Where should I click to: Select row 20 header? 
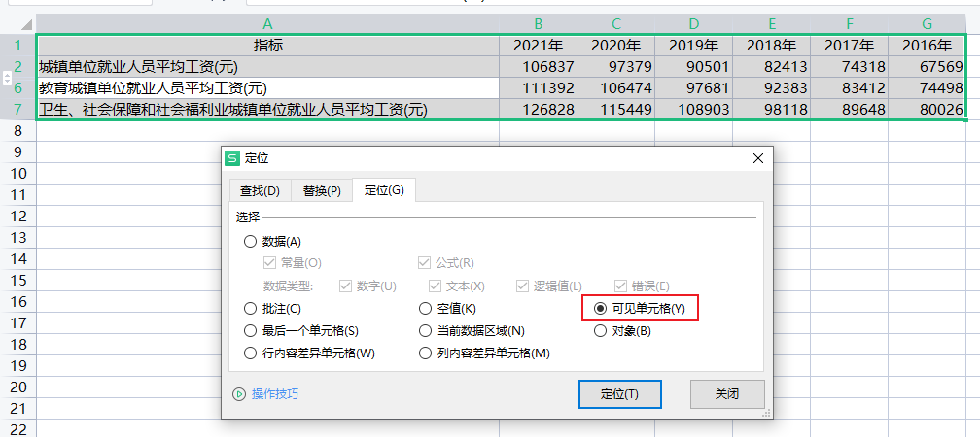(x=18, y=387)
